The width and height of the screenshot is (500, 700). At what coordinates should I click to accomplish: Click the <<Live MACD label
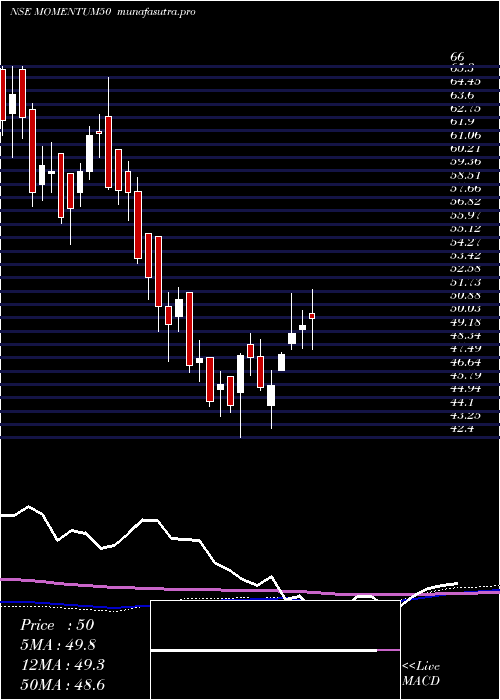421,673
